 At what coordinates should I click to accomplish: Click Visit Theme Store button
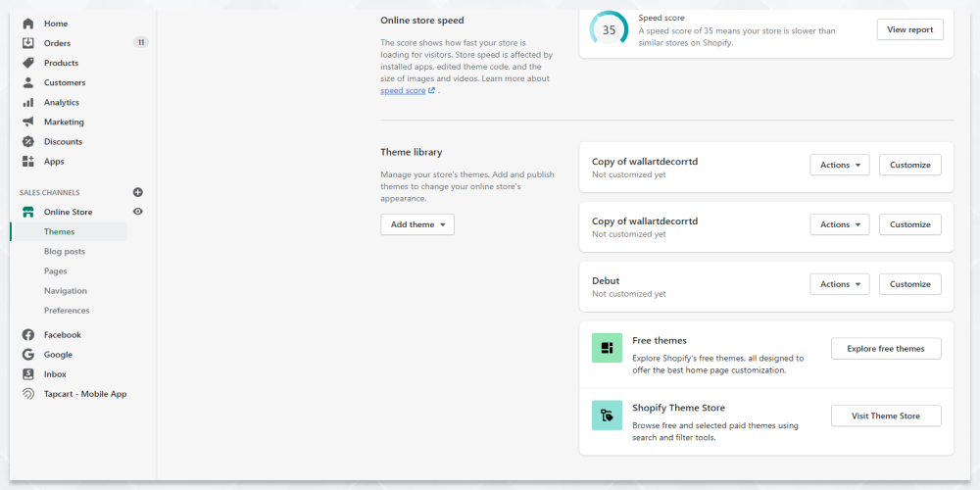886,416
